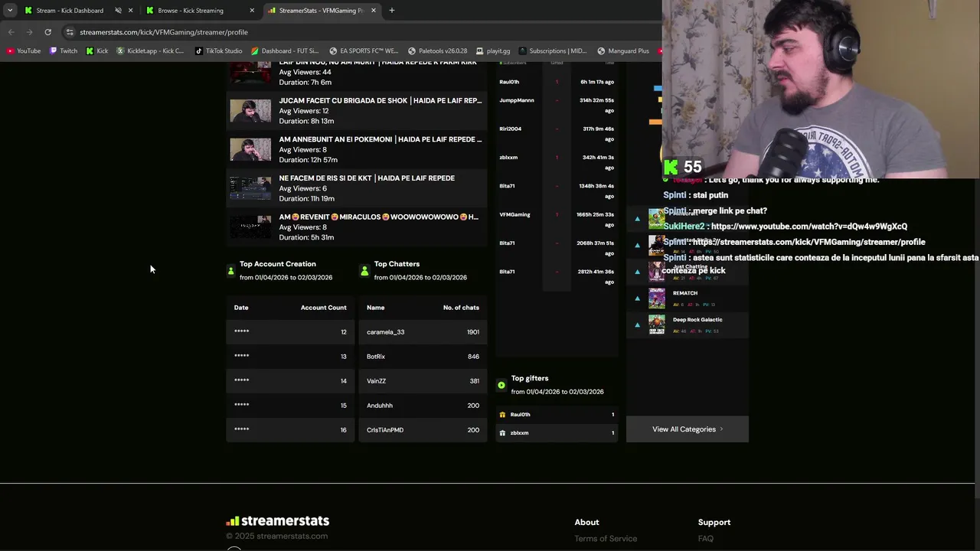The width and height of the screenshot is (980, 551).
Task: Open thumbnail of AM ANNEBUNIT AN EI POKEMONI stream
Action: pyautogui.click(x=250, y=150)
